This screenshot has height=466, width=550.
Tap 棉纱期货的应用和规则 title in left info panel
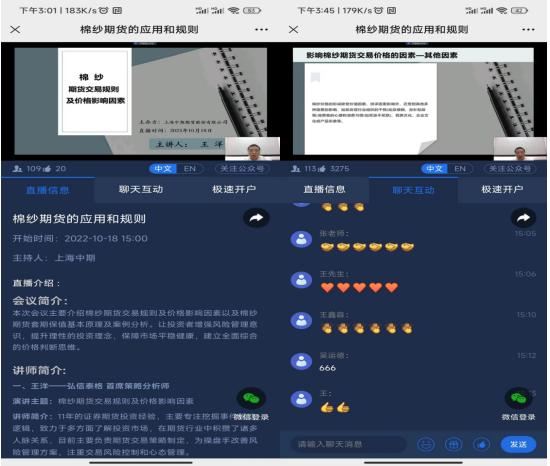pos(79,218)
